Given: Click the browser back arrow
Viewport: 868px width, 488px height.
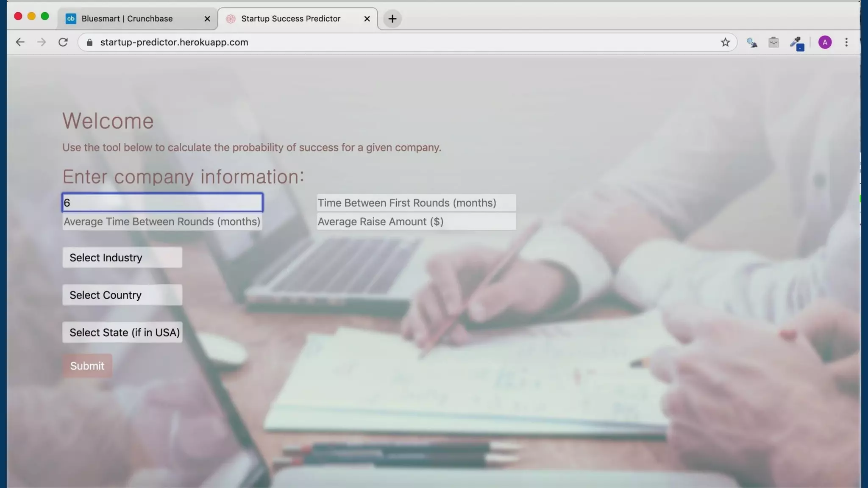Looking at the screenshot, I should (x=20, y=42).
